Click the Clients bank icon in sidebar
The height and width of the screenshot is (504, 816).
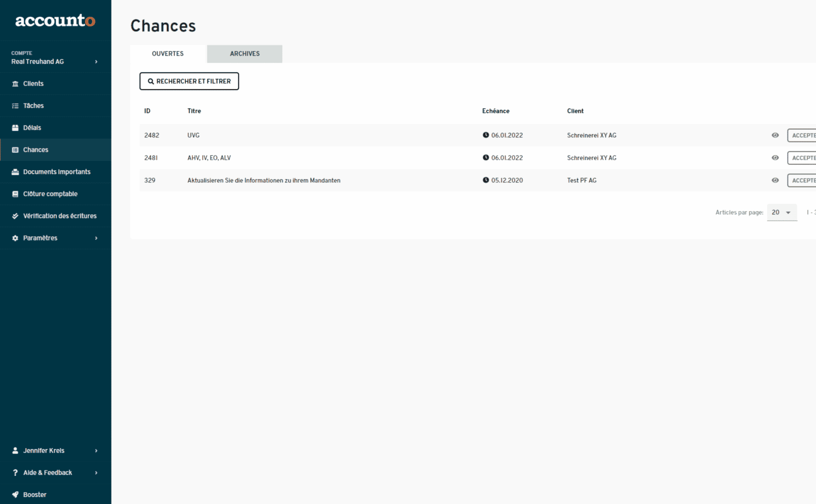(15, 84)
